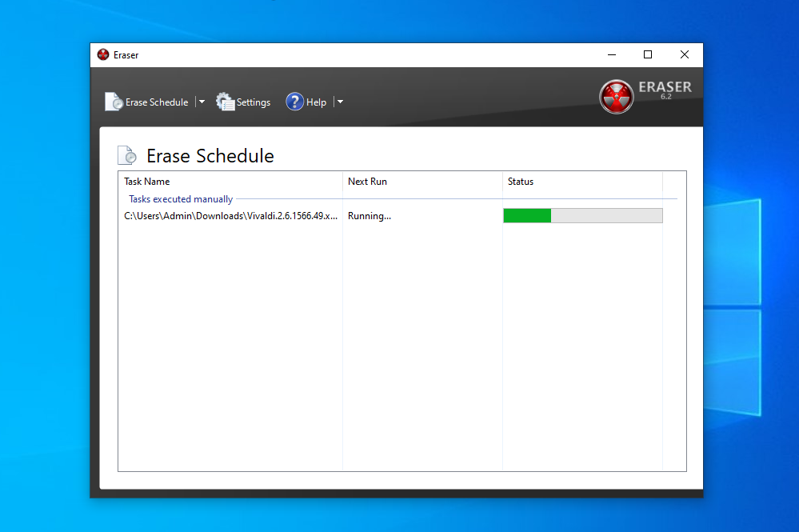
Task: Open the dropdown arrow next to Help
Action: click(x=340, y=102)
